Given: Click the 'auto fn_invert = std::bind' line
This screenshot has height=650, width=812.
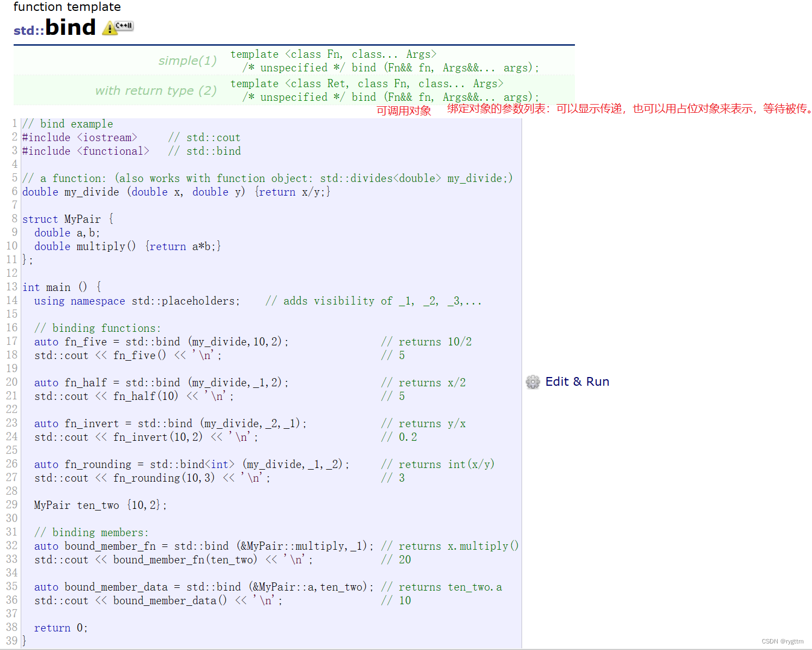Looking at the screenshot, I should (x=171, y=423).
